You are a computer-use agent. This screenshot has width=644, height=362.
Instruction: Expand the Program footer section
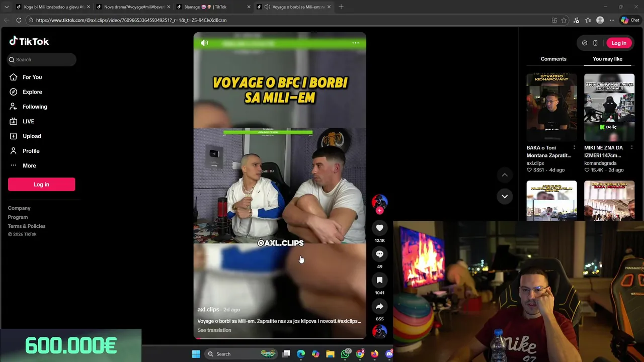click(x=18, y=217)
